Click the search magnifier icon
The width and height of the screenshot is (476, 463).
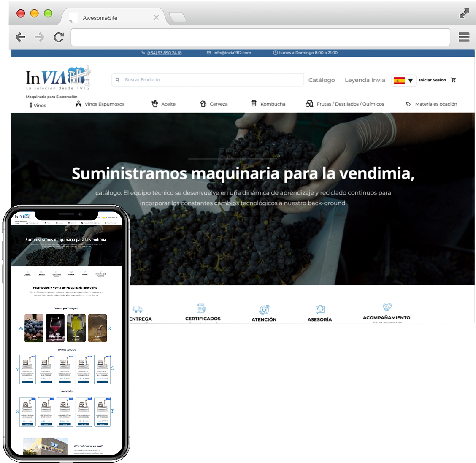pos(118,80)
